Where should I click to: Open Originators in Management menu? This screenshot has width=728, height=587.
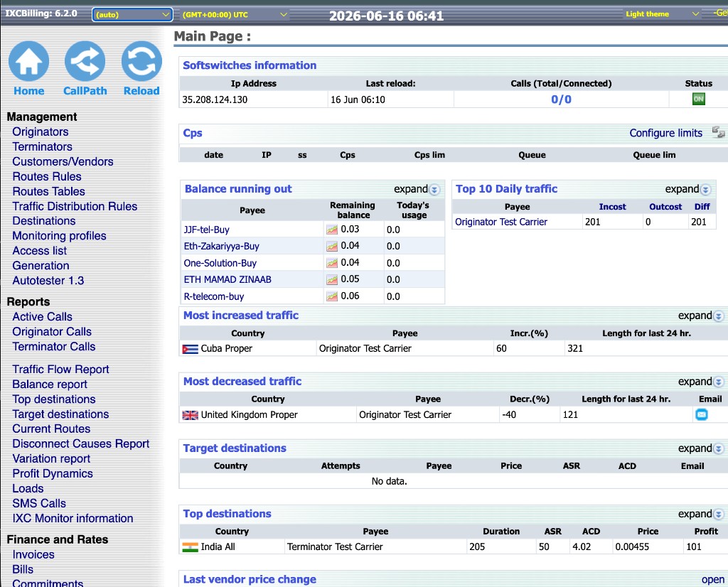point(41,131)
